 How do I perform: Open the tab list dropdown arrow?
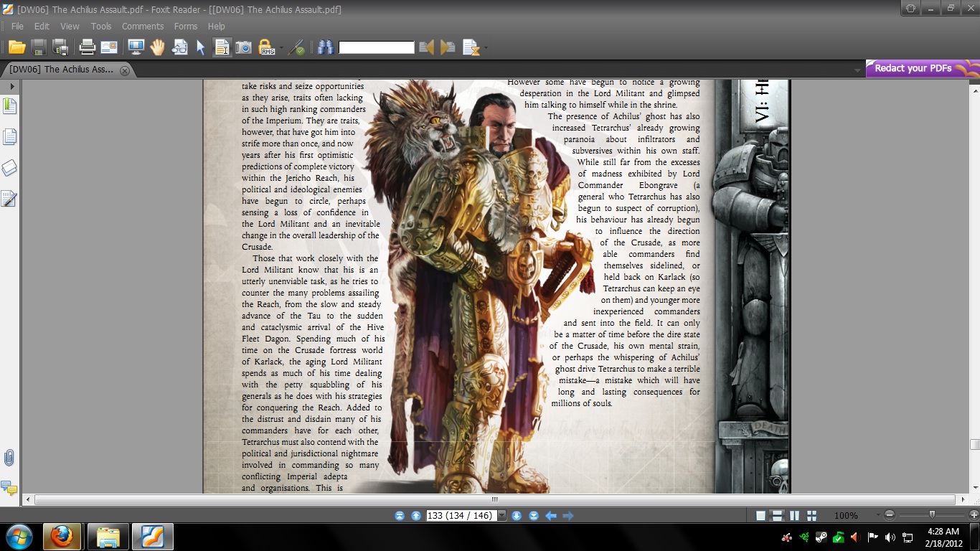(x=857, y=70)
